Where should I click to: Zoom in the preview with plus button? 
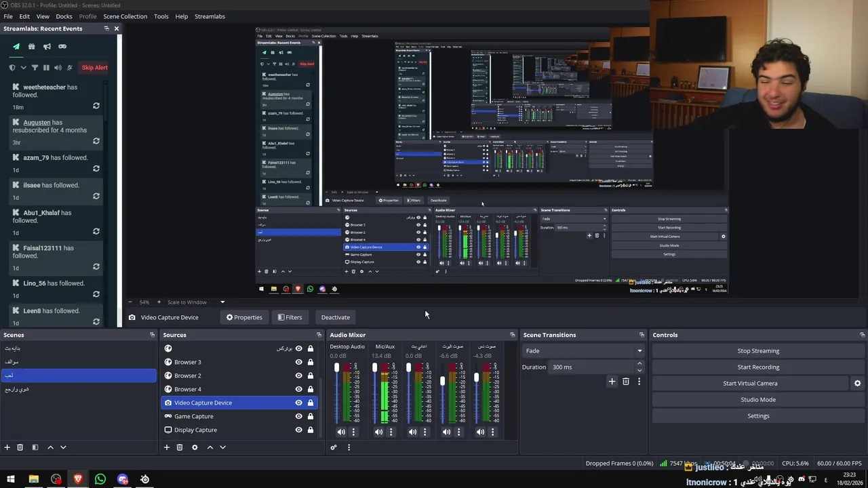click(159, 302)
